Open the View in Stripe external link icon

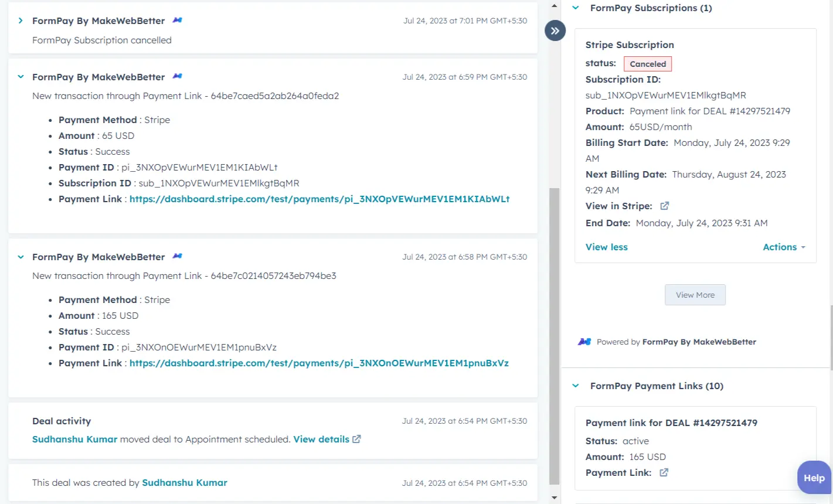pyautogui.click(x=664, y=206)
